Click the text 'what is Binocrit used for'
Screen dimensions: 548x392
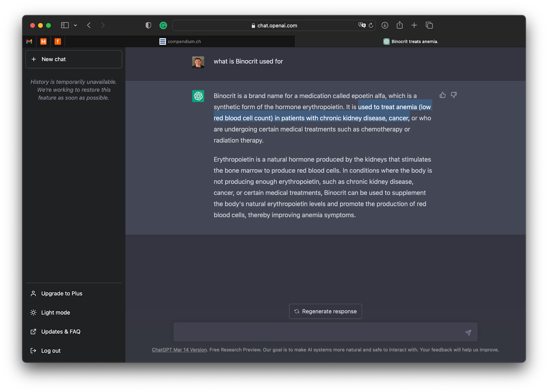coord(248,61)
